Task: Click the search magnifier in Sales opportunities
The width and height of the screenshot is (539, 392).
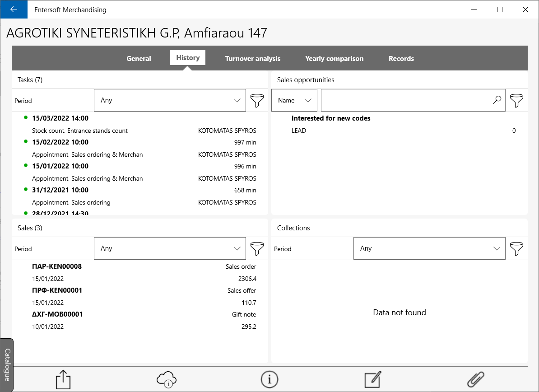Action: click(497, 100)
